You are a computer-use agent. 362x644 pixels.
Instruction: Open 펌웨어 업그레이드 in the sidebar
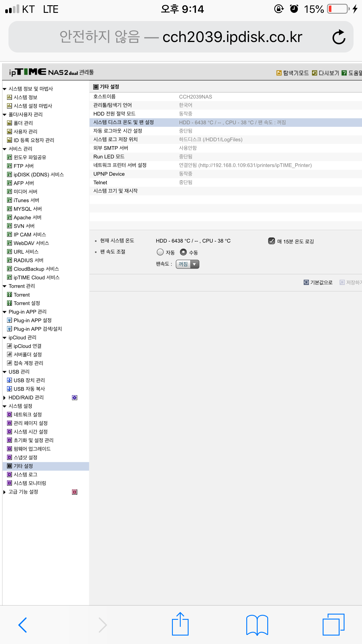click(x=32, y=449)
